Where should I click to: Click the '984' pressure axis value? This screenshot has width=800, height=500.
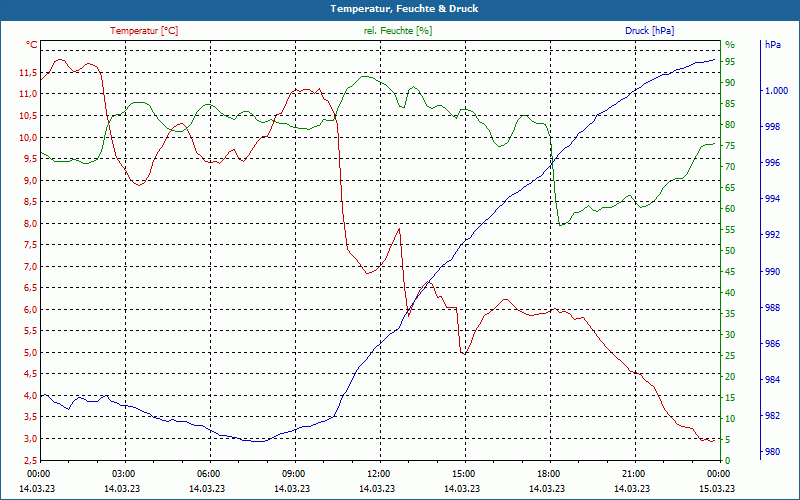[772, 380]
